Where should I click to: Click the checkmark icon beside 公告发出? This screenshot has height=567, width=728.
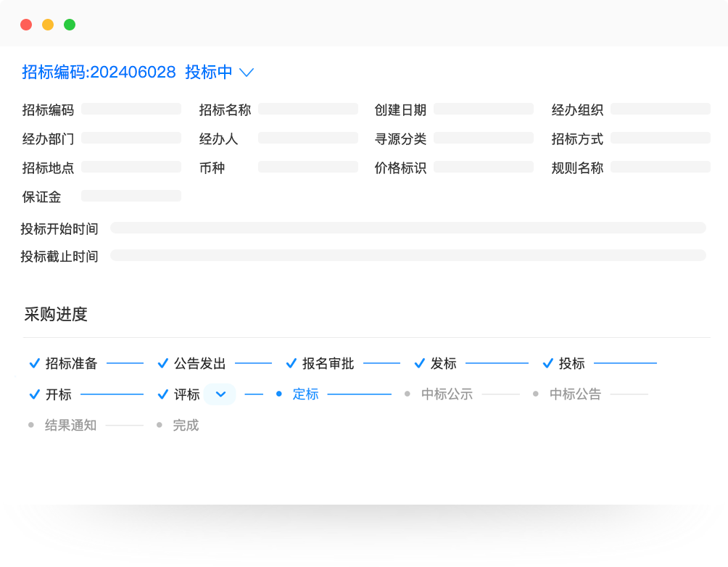click(162, 363)
